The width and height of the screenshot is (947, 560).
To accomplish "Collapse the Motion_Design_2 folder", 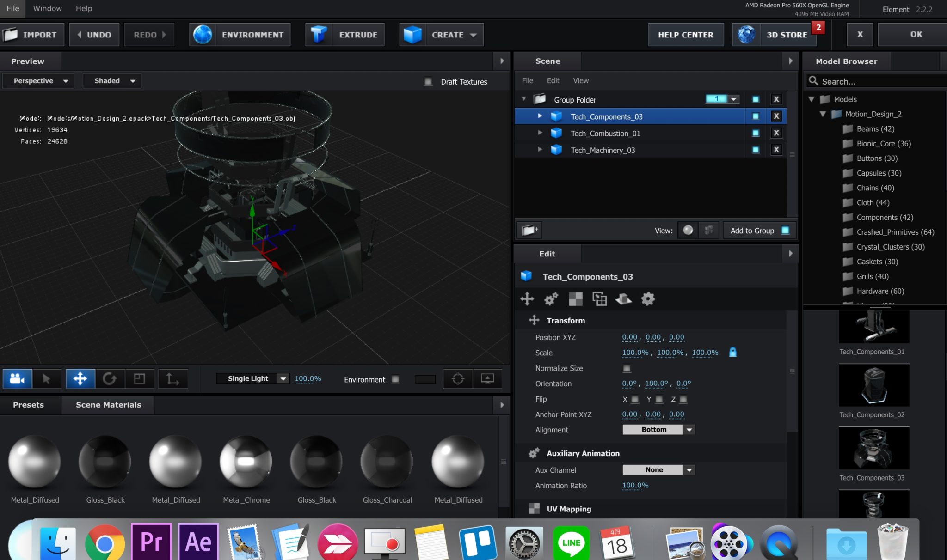I will 822,114.
